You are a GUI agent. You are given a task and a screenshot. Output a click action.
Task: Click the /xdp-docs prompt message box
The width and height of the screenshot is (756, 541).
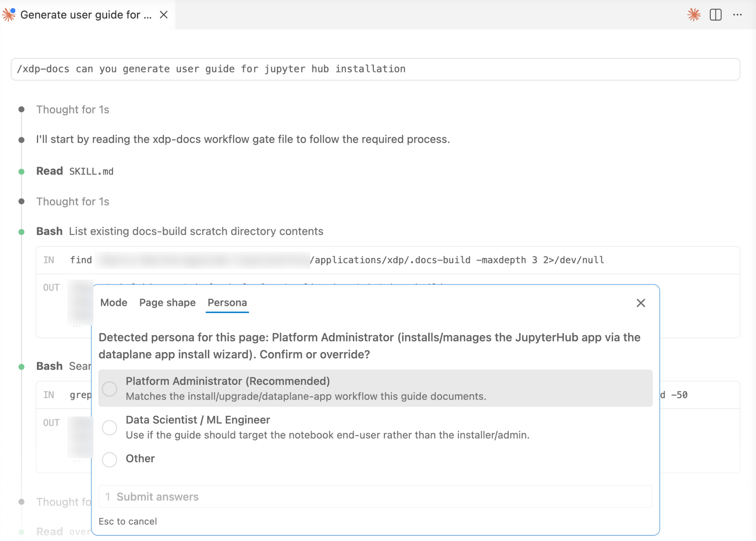tap(375, 69)
